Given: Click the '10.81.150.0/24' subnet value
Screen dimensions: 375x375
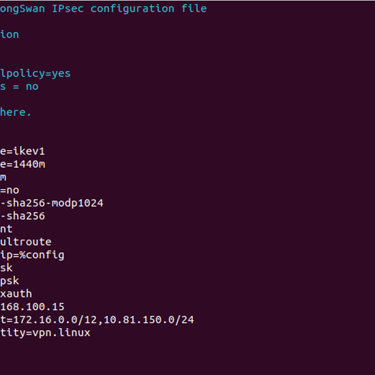Looking at the screenshot, I should [x=149, y=320].
